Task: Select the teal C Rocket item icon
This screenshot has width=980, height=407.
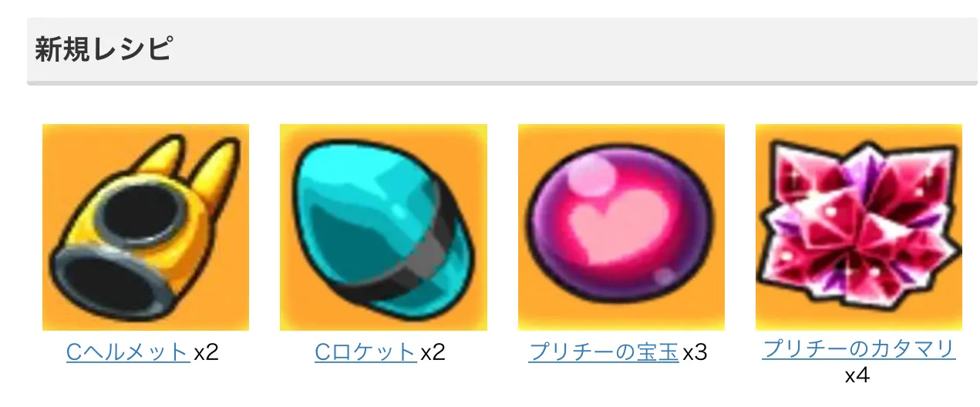Action: point(383,227)
